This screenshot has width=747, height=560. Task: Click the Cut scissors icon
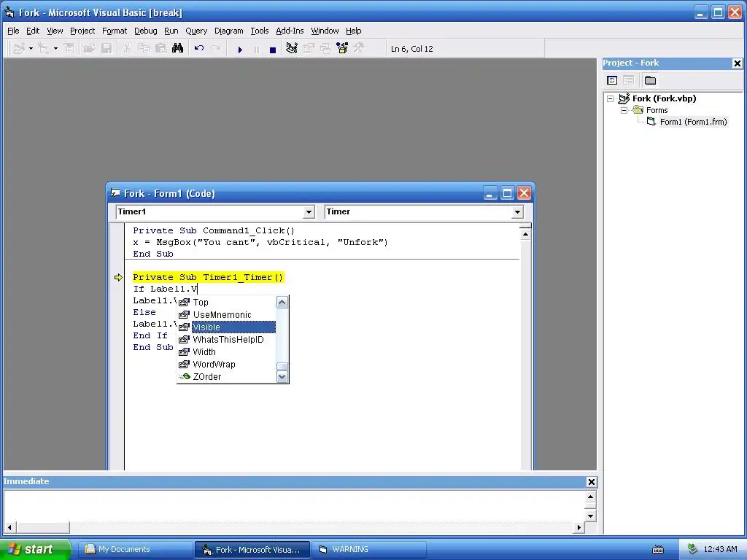click(x=127, y=49)
